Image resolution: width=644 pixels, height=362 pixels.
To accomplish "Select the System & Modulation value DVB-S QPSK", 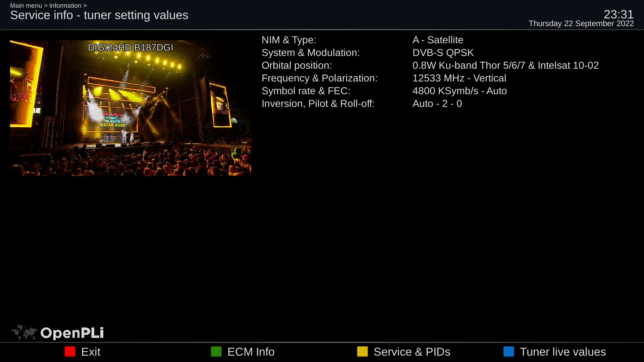I will [443, 53].
